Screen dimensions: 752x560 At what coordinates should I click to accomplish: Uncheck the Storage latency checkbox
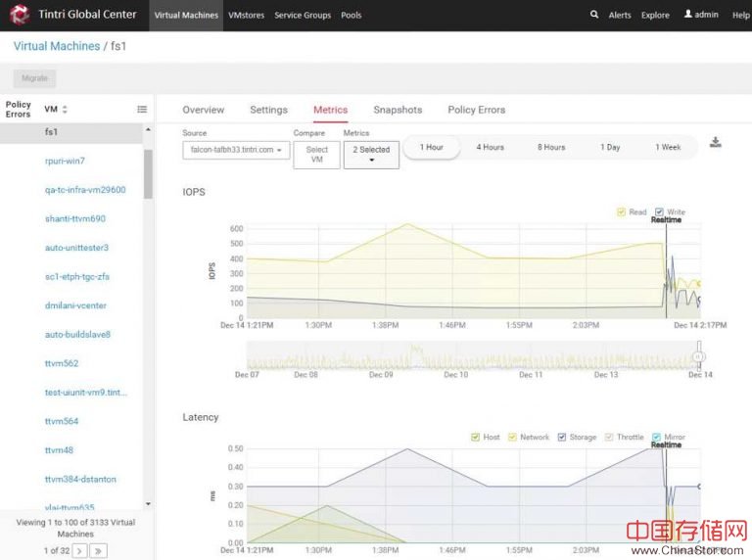[563, 438]
